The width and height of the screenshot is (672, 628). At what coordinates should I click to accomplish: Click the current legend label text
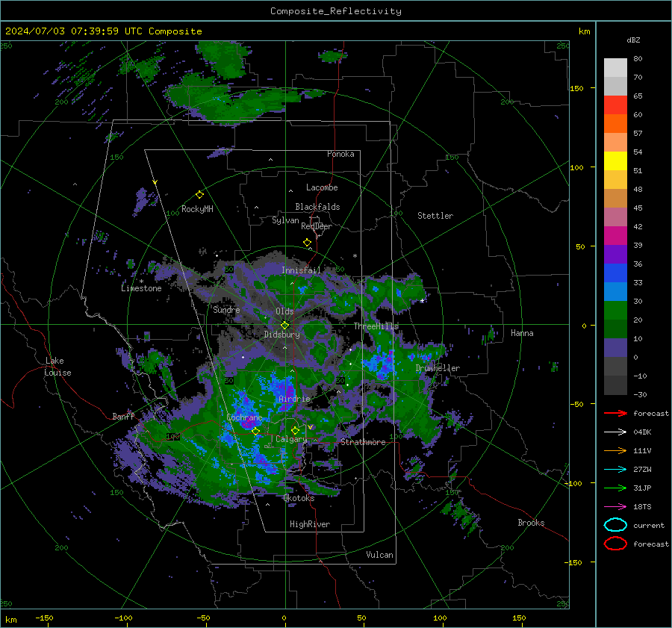pos(649,525)
